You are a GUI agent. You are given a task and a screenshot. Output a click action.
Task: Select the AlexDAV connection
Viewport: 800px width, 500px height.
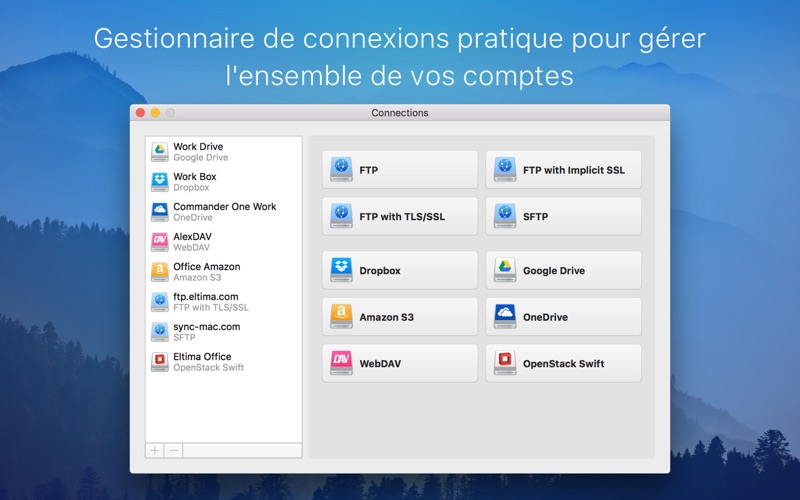tap(223, 242)
